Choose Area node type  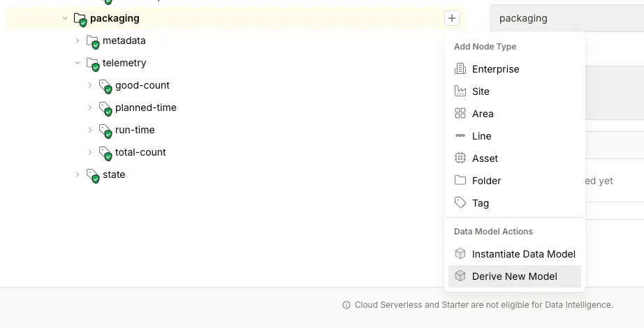tap(515, 114)
